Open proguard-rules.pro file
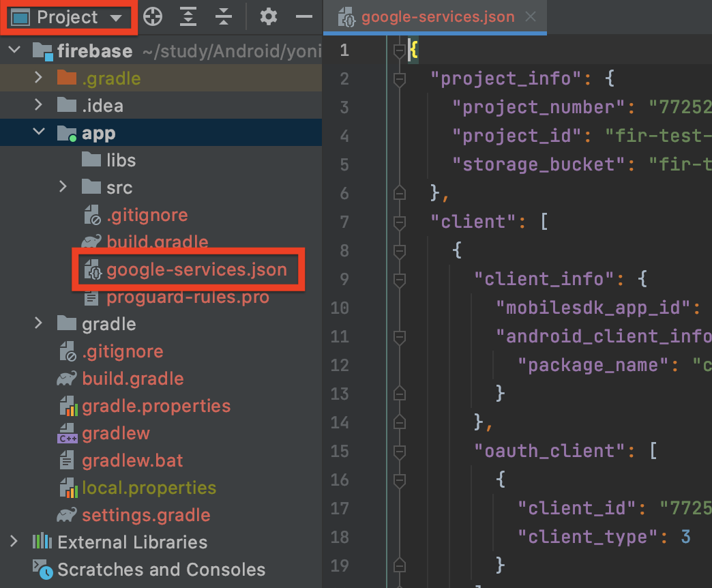The image size is (712, 588). (188, 298)
